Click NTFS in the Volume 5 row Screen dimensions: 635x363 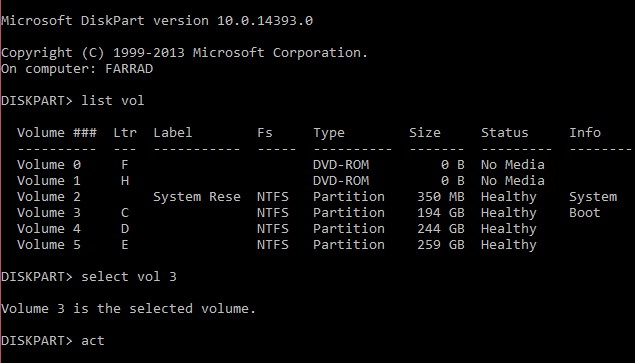point(273,245)
